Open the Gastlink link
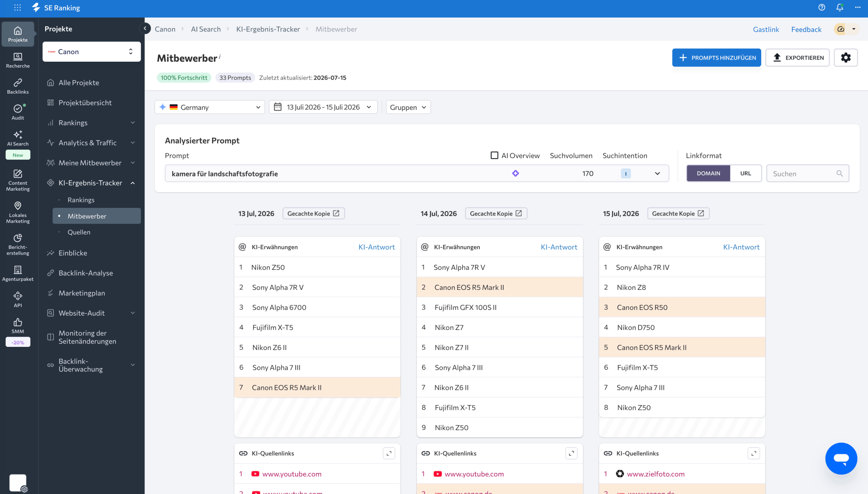The width and height of the screenshot is (868, 494). [x=766, y=29]
